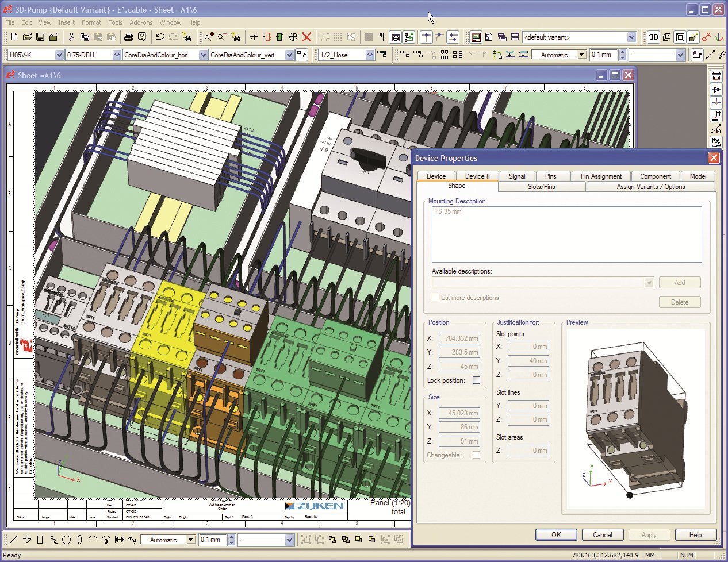Image resolution: width=728 pixels, height=562 pixels.
Task: Toggle the Lock position checkbox
Action: tap(476, 380)
